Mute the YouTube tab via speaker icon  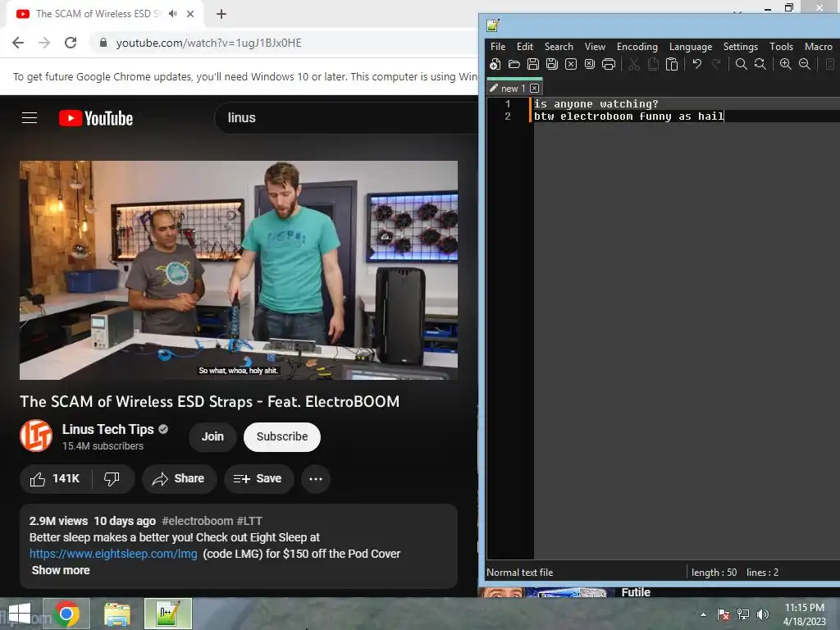pyautogui.click(x=172, y=14)
